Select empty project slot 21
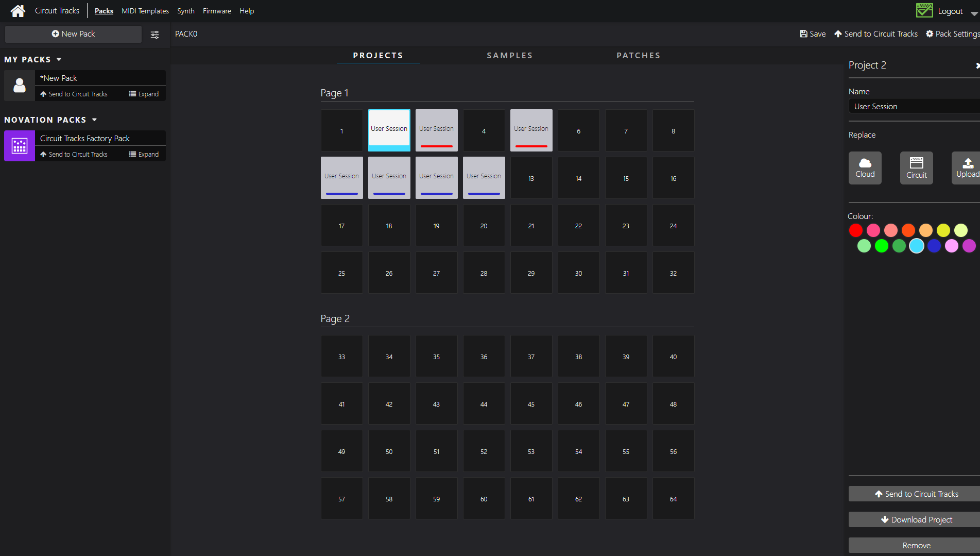Viewport: 980px width, 556px height. [x=531, y=225]
